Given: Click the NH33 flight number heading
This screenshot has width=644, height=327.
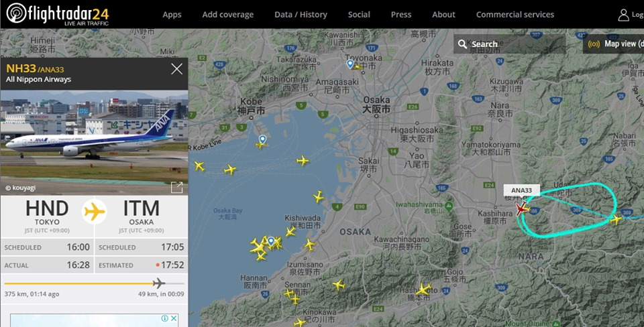Looking at the screenshot, I should click(x=21, y=68).
